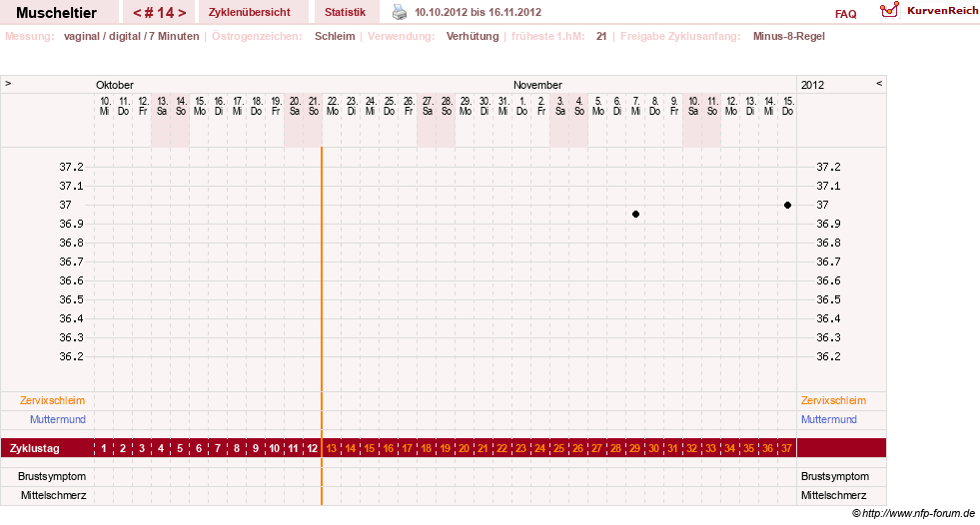Click the date header 7. Mi in November
The width and height of the screenshot is (980, 525).
pos(635,106)
